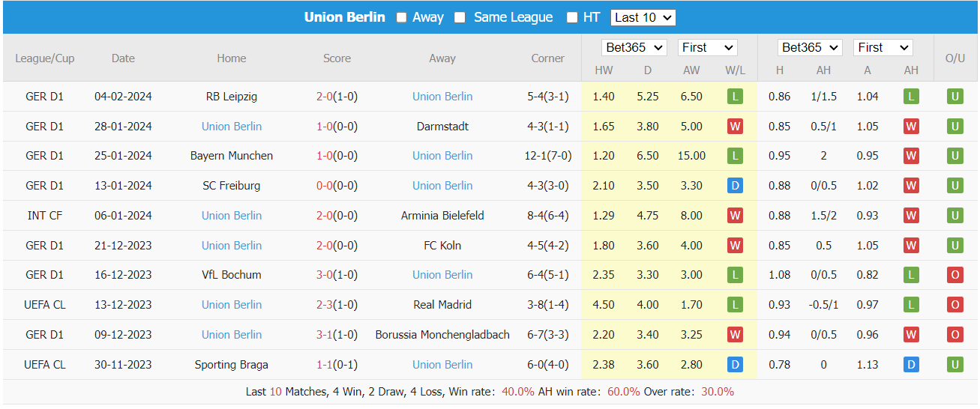Click the red W result badge for Darmstadt match
This screenshot has width=980, height=409.
tap(735, 127)
